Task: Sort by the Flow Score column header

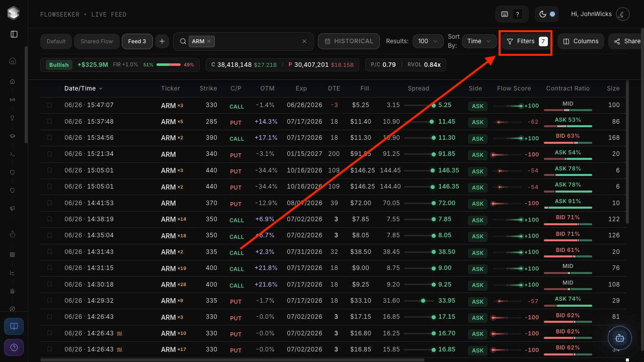Action: (x=514, y=88)
